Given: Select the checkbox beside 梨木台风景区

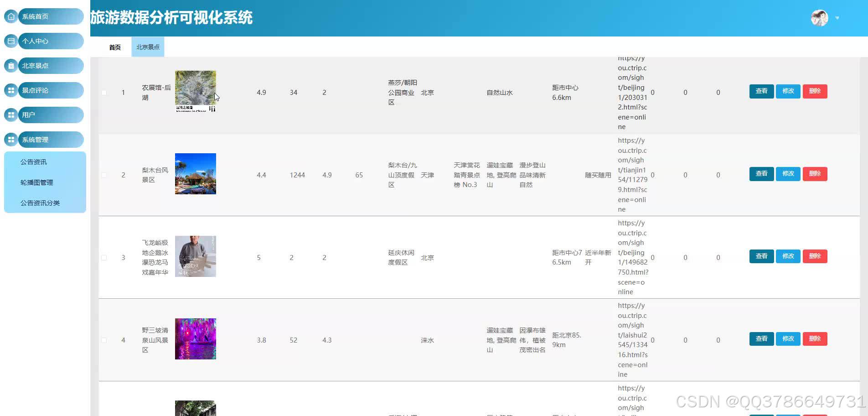Looking at the screenshot, I should pyautogui.click(x=104, y=175).
